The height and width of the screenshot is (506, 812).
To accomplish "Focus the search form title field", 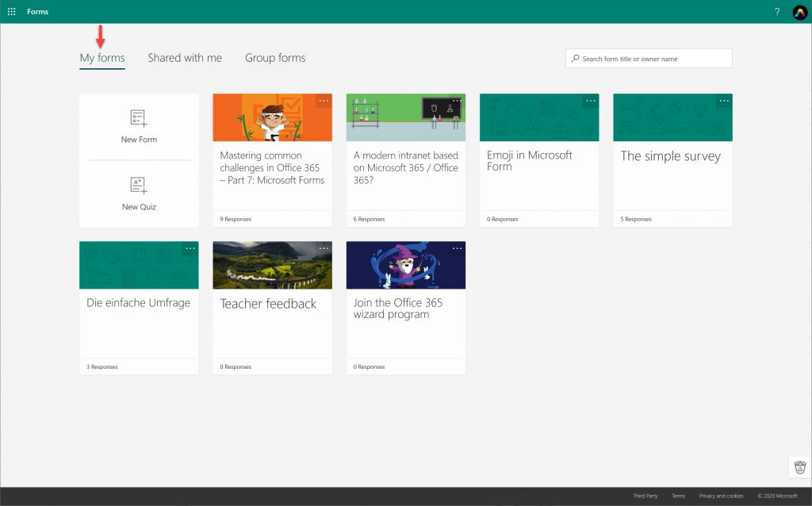I will [649, 59].
